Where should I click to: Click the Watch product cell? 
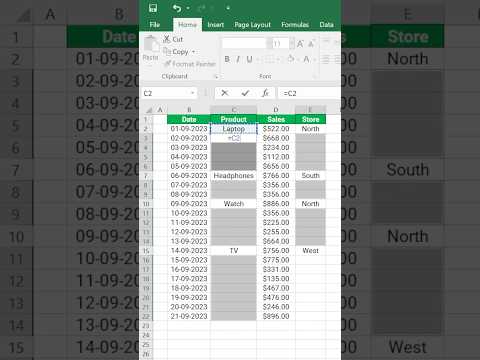tap(234, 204)
